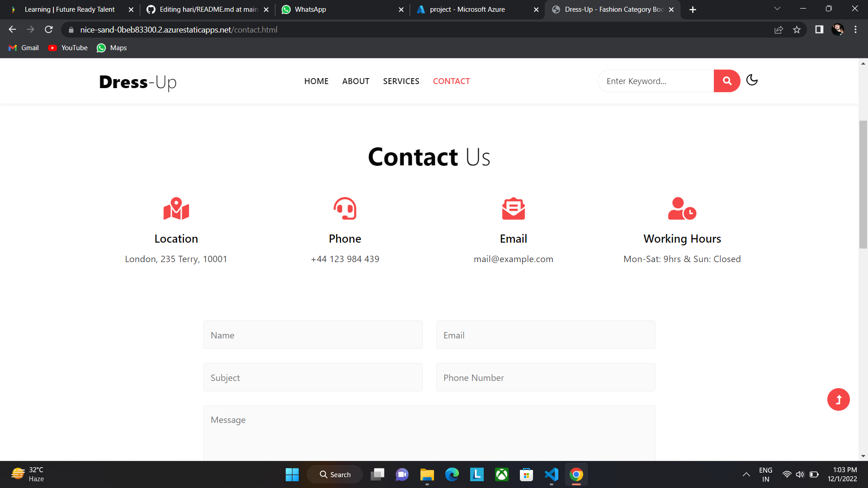Expand hidden icons in the system tray
Viewport: 868px width, 488px height.
(x=746, y=474)
